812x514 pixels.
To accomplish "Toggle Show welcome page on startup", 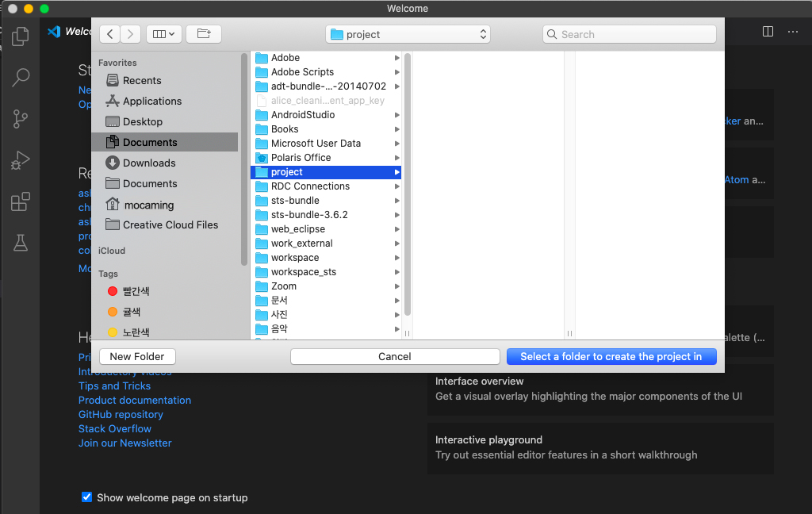I will click(87, 497).
